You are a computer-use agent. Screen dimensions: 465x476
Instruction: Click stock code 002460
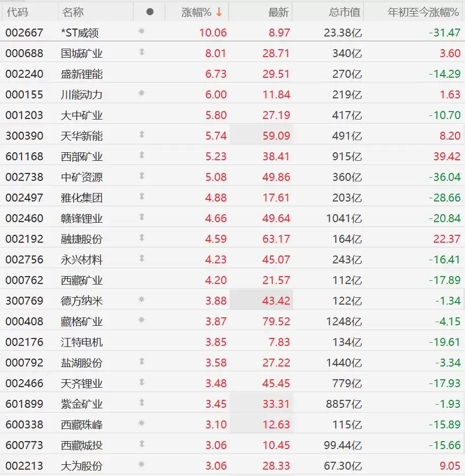[x=24, y=218]
